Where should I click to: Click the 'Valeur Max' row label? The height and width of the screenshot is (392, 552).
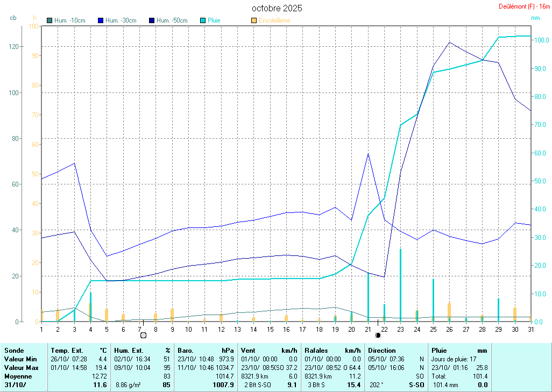[20, 367]
